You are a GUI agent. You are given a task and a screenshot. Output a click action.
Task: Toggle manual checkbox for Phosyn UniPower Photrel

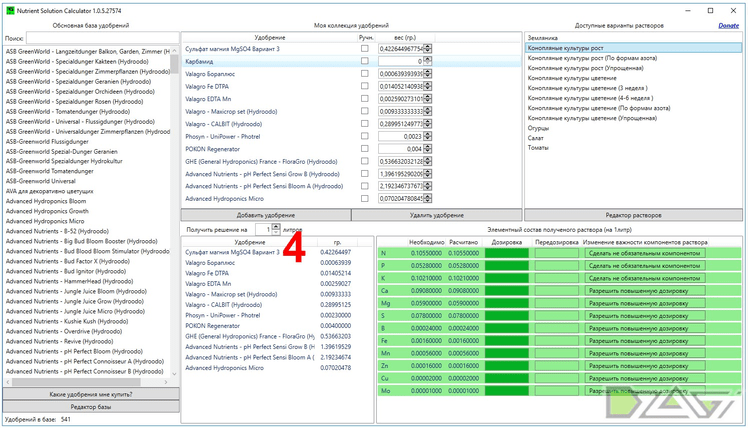(x=364, y=136)
